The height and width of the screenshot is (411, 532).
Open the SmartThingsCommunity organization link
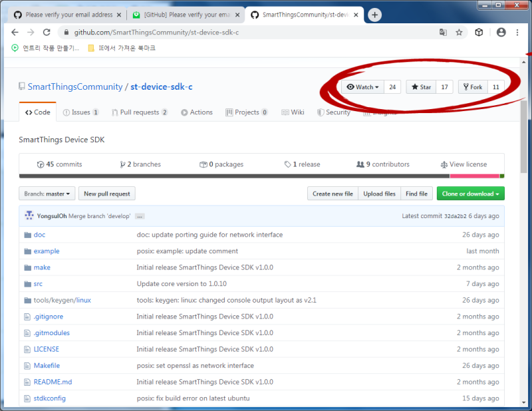point(75,87)
